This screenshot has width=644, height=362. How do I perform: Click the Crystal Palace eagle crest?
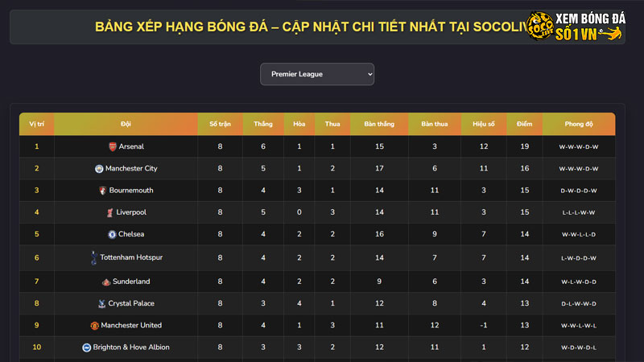click(x=101, y=304)
